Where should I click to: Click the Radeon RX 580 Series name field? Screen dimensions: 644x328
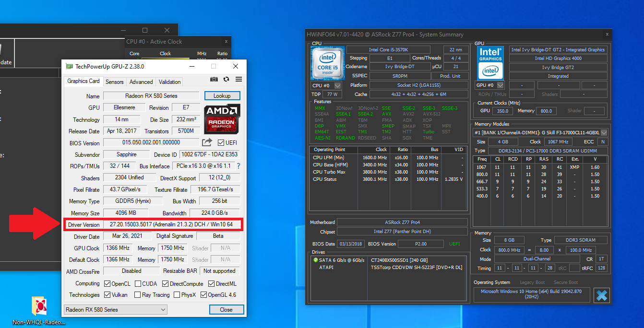pos(151,96)
